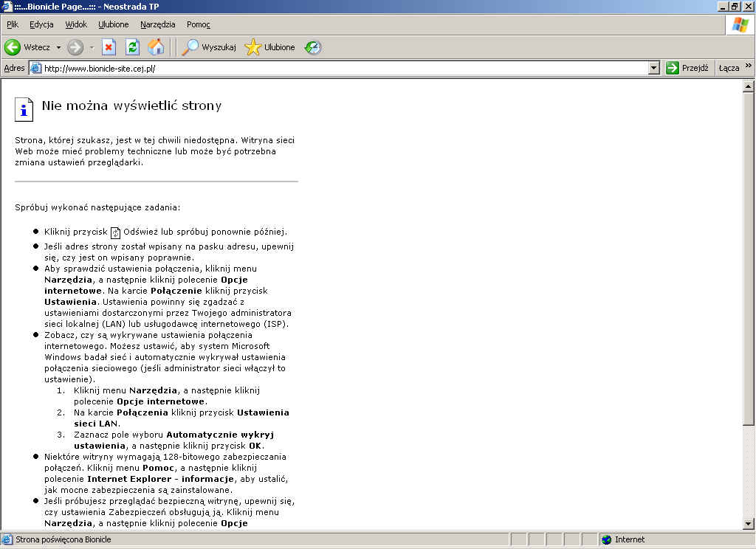
Task: Click bold text 'Automatycznie wykryj'
Action: (220, 435)
